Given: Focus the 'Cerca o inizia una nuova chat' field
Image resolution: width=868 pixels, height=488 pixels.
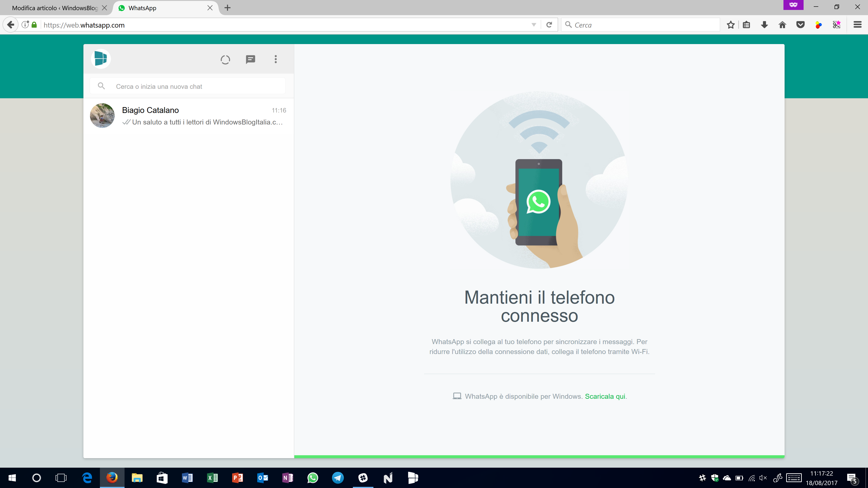Looking at the screenshot, I should pyautogui.click(x=188, y=86).
